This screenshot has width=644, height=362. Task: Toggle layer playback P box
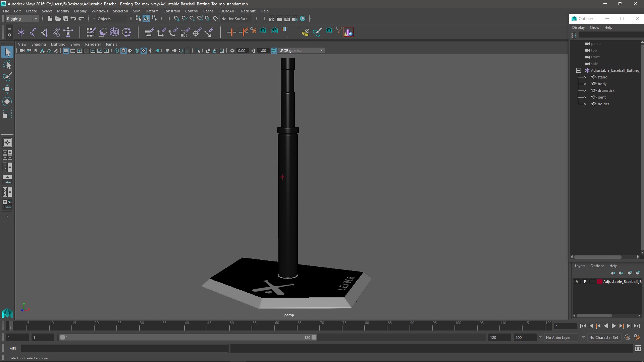[x=585, y=282]
